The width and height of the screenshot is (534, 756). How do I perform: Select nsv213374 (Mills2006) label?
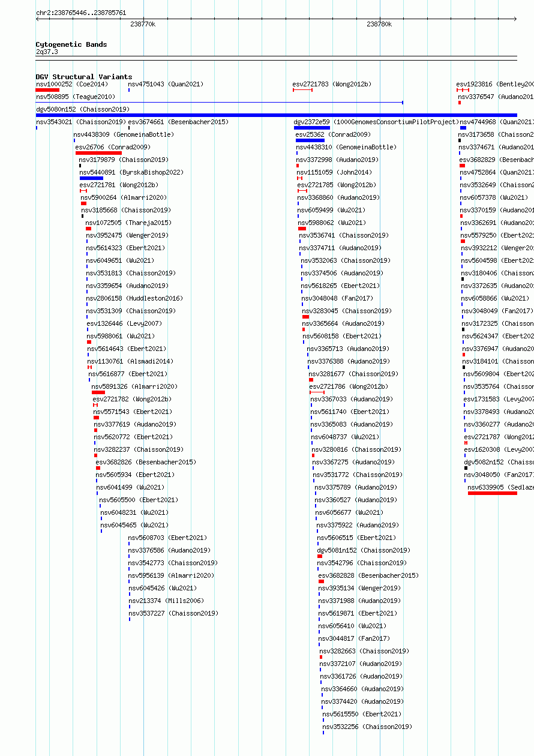(x=166, y=601)
